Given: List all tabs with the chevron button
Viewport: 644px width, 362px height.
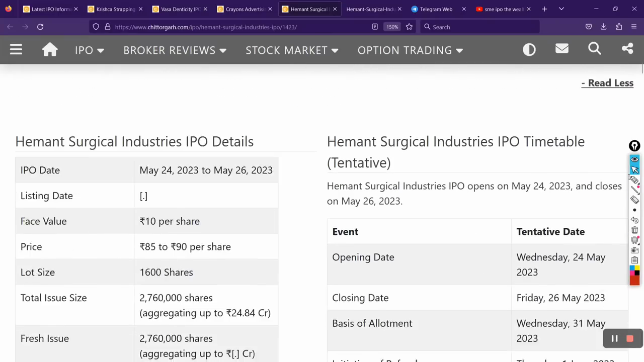Looking at the screenshot, I should 561,9.
